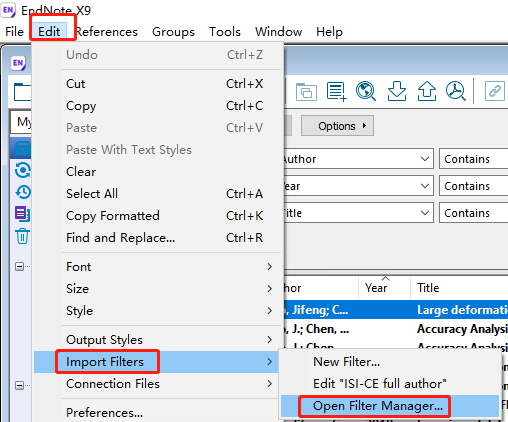The image size is (508, 422).
Task: Click the unfiled references sidebar icon
Action: tap(22, 214)
